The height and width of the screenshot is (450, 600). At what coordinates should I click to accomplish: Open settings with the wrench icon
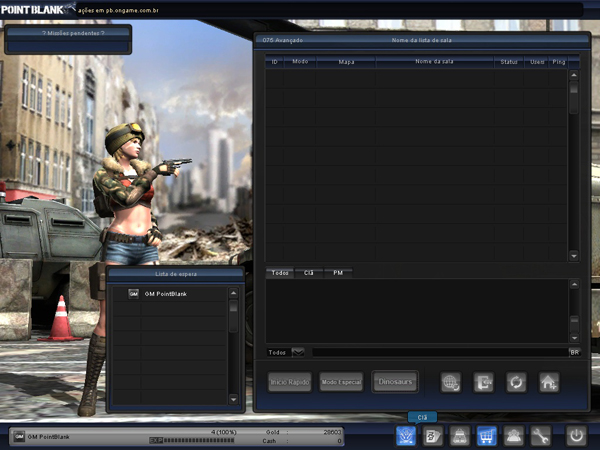(x=540, y=435)
